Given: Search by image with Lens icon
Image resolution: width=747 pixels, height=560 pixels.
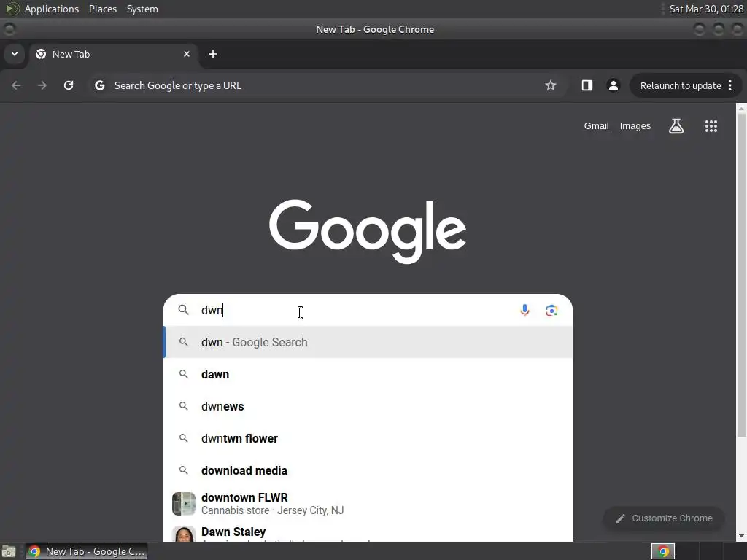Looking at the screenshot, I should [x=551, y=311].
